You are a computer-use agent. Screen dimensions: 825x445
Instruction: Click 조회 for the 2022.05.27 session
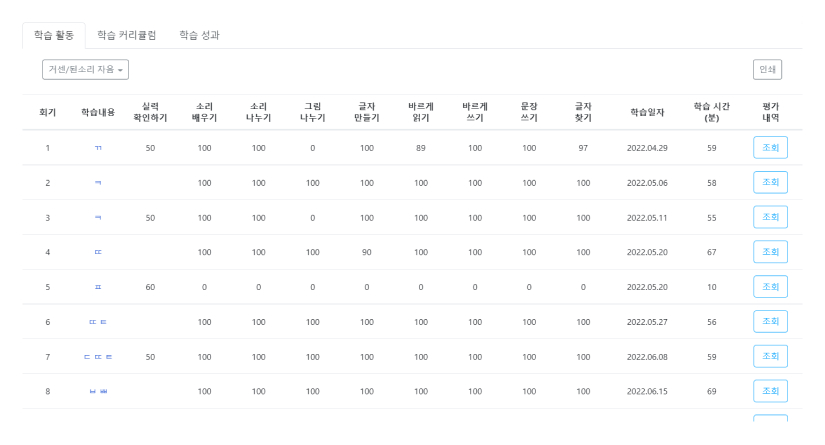770,322
